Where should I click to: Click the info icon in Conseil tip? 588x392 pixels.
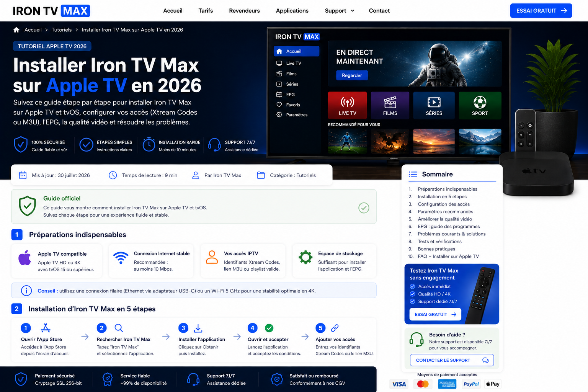[26, 291]
